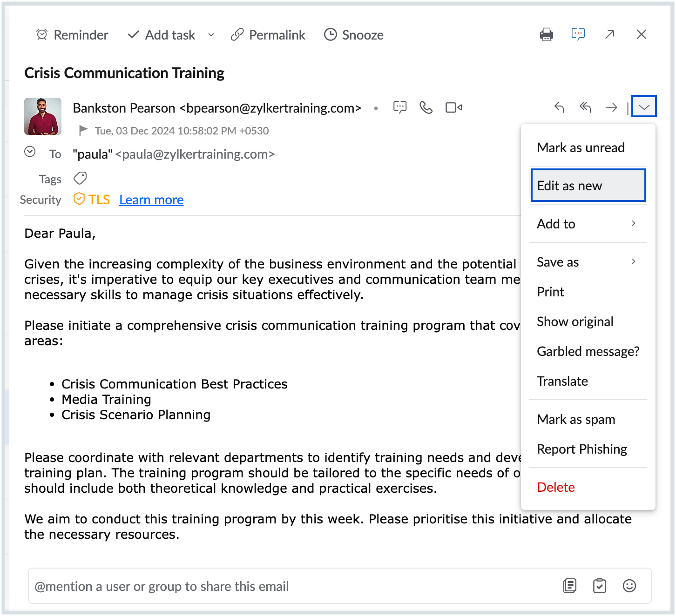Expand the Save as submenu
This screenshot has width=676, height=616.
(588, 262)
